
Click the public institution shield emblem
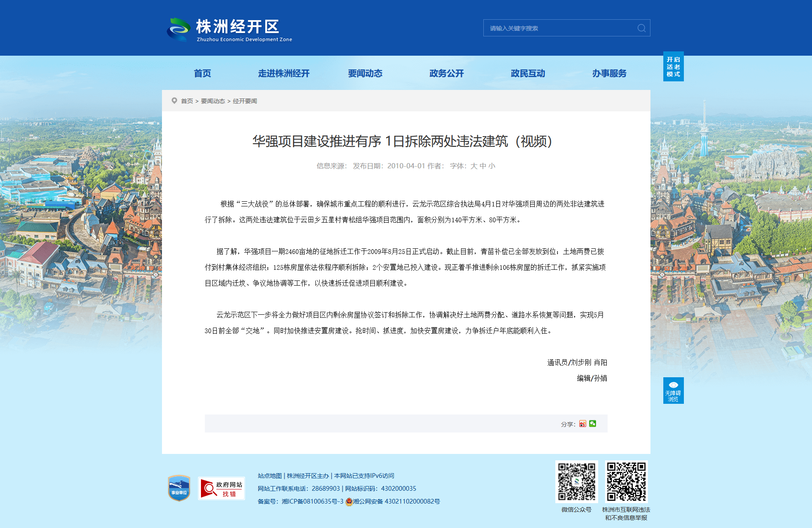click(x=179, y=488)
